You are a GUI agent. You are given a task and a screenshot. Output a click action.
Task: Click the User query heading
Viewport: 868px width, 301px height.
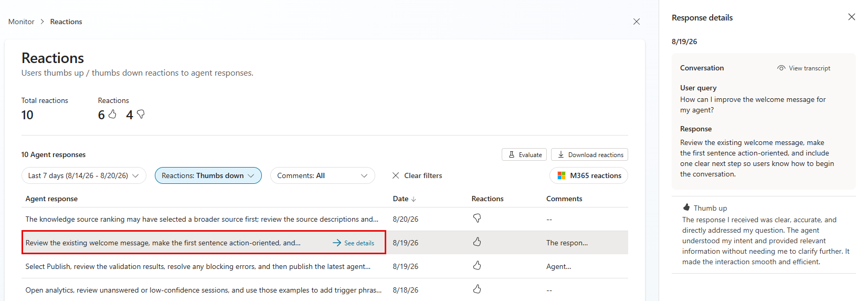click(698, 88)
